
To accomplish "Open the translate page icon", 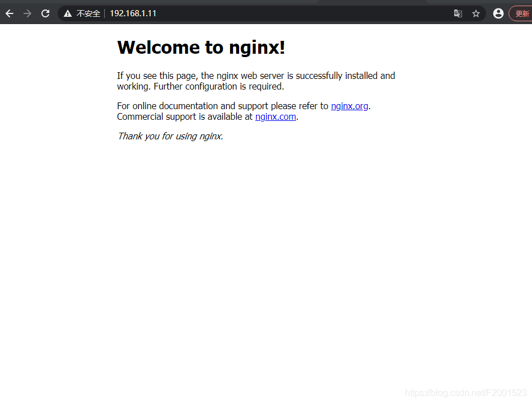I will point(458,13).
